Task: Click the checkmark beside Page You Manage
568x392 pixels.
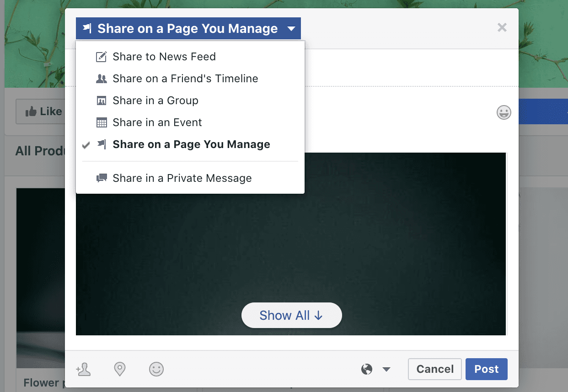Action: (86, 145)
